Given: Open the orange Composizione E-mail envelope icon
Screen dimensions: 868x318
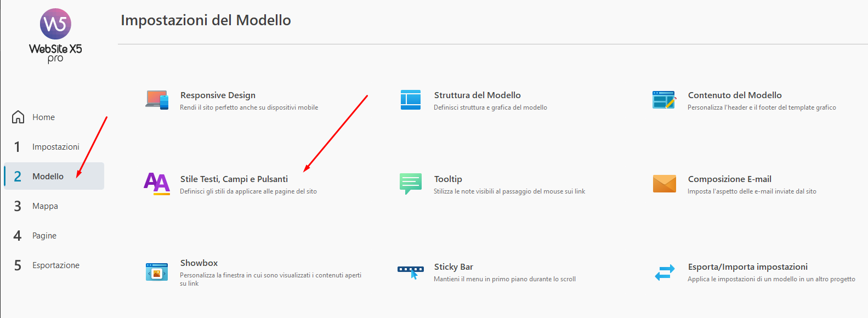Looking at the screenshot, I should pos(664,184).
